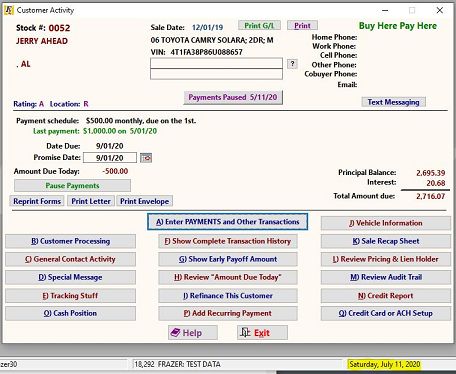Select H) Review Amount Due Today
The width and height of the screenshot is (456, 374).
coord(228,277)
